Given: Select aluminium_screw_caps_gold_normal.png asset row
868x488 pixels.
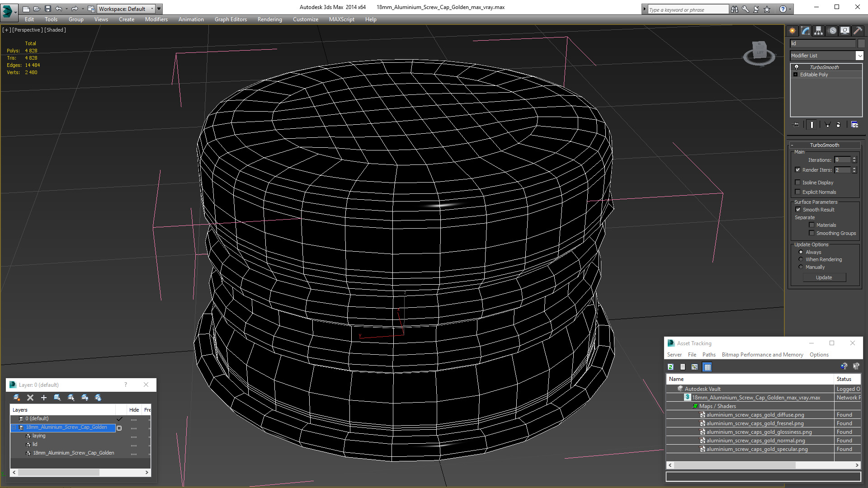Looking at the screenshot, I should 755,441.
